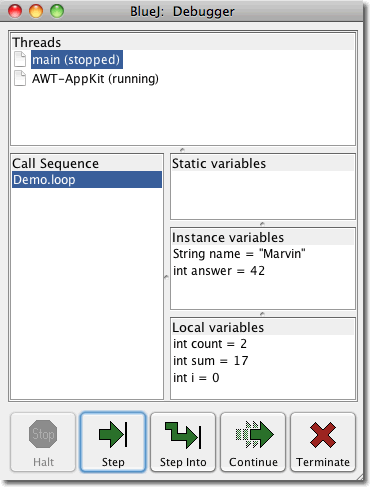Click the Threads panel header

coord(183,42)
